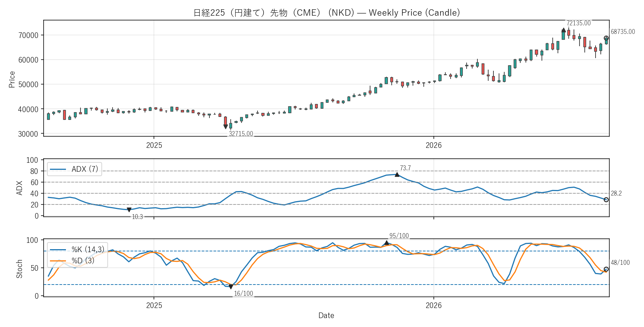Select the 28.2 latest ADX value label

(616, 193)
